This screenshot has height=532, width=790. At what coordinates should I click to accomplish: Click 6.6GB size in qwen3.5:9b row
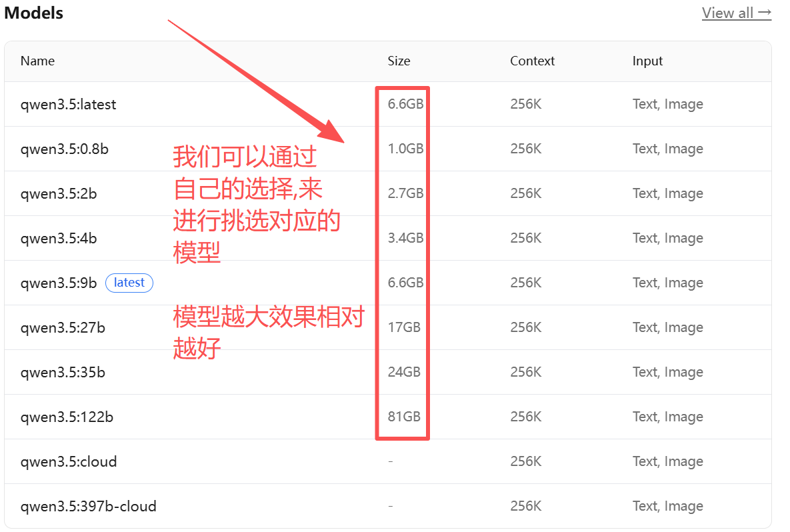tap(405, 283)
